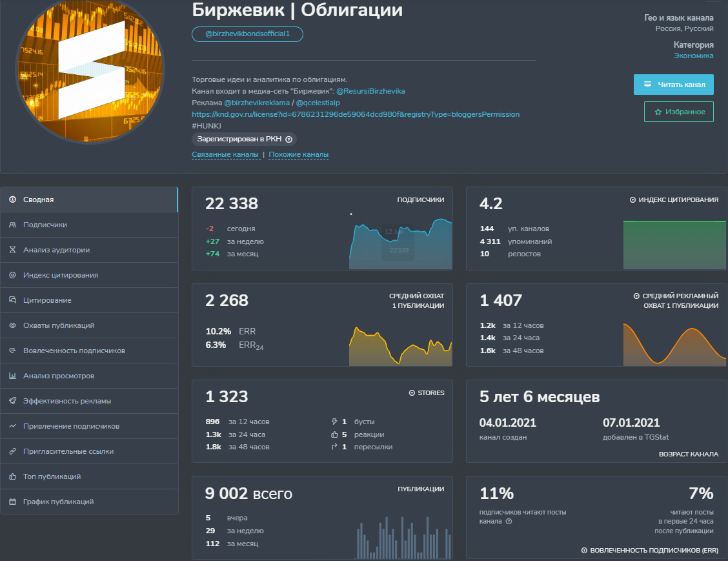Open Охваты публикаций menu item
Image resolution: width=728 pixels, height=561 pixels.
click(89, 325)
